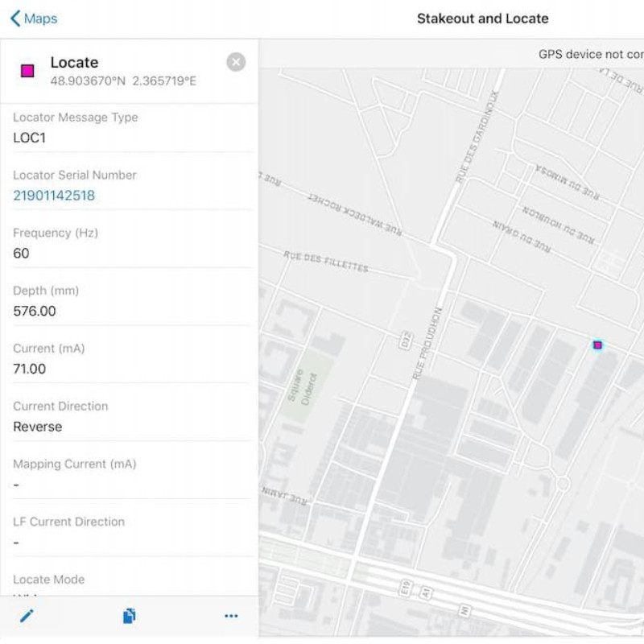Dismiss the Locate panel with the X
Image resolution: width=644 pixels, height=644 pixels.
click(x=235, y=62)
